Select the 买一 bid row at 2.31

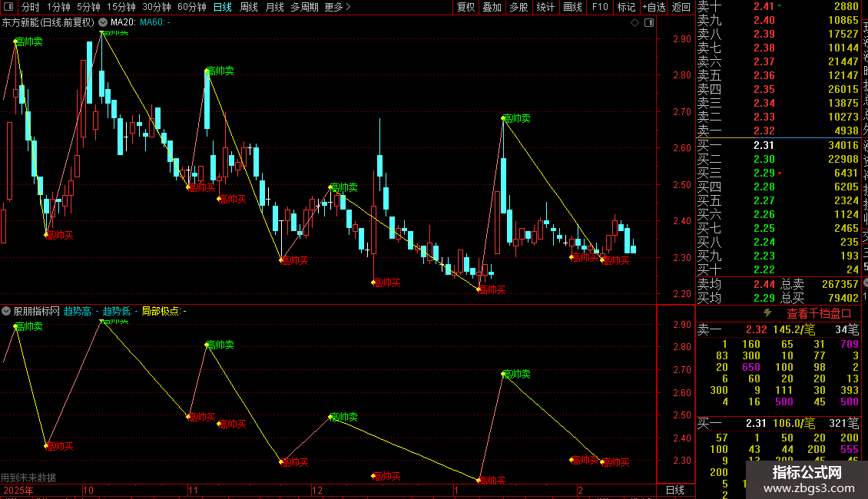[x=778, y=145]
